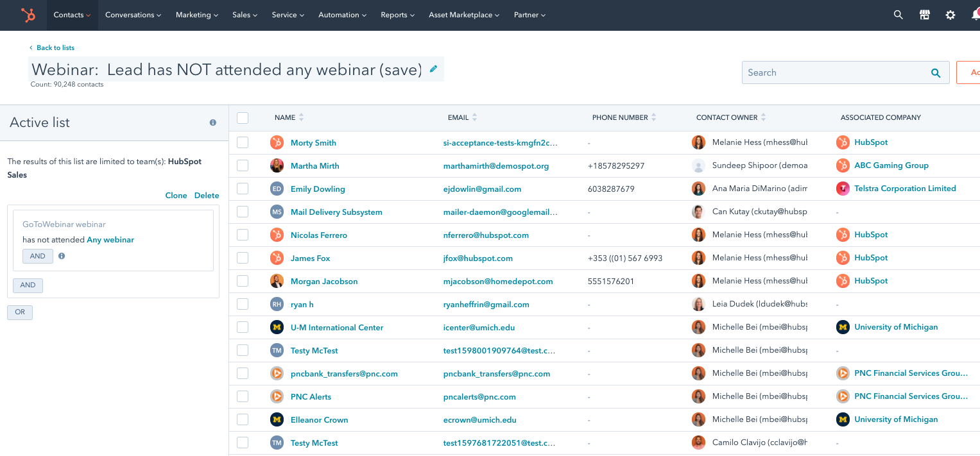Click Emily Dowling's ED avatar
980x456 pixels.
pos(277,189)
